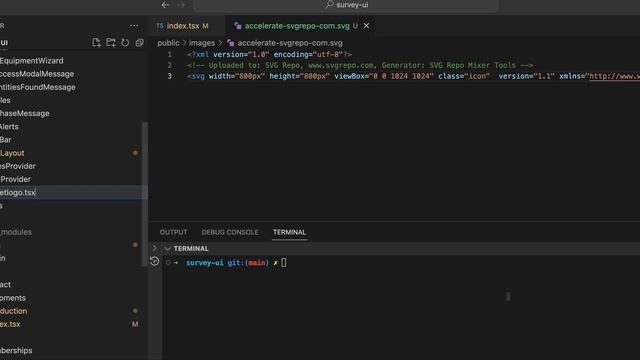Image resolution: width=640 pixels, height=360 pixels.
Task: Click the images breadcrumb segment
Action: point(202,43)
